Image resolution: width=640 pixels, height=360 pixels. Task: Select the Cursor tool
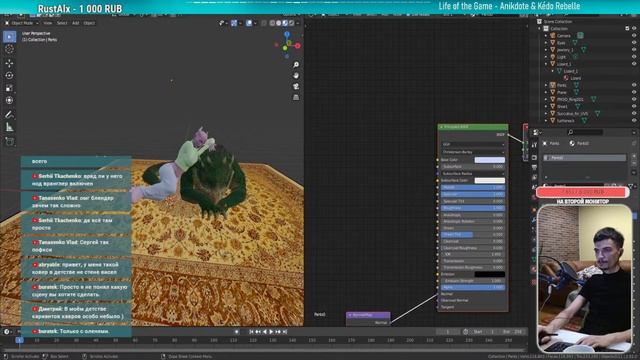point(9,49)
